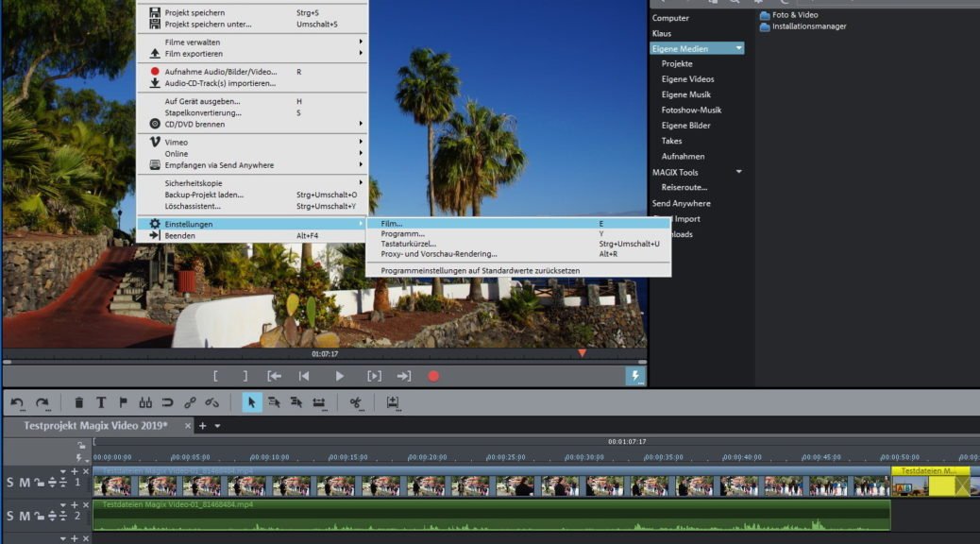Viewport: 980px width, 544px height.
Task: Click the chain link group icon
Action: pos(191,402)
